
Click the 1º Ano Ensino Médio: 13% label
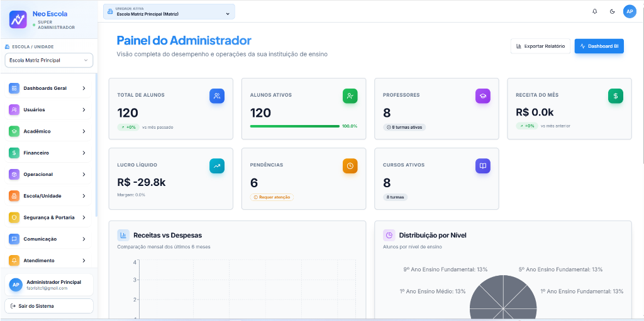[433, 291]
